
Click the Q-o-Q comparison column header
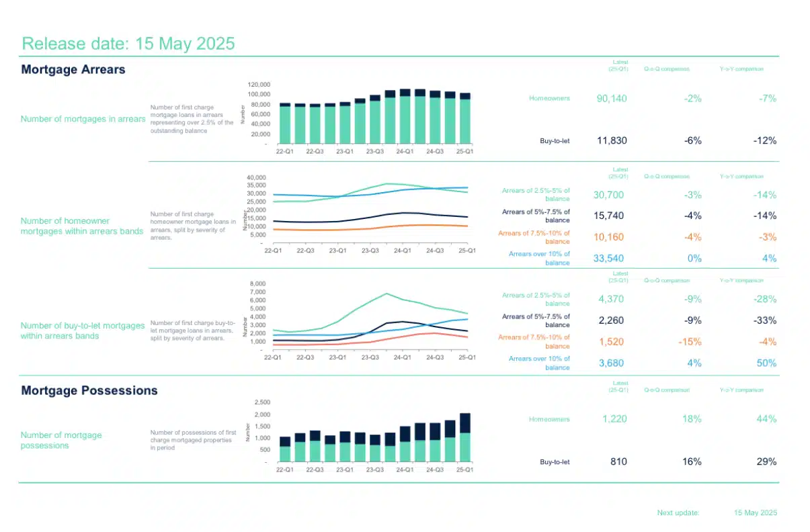click(x=667, y=68)
